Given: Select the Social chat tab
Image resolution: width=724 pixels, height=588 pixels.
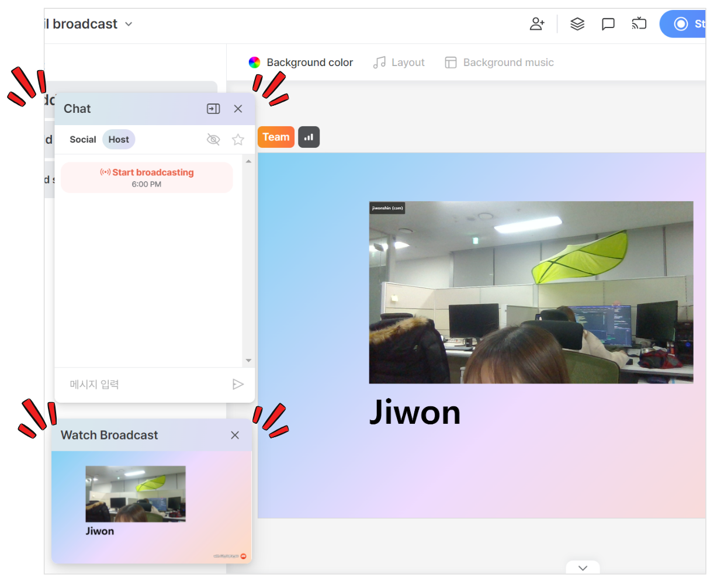Looking at the screenshot, I should tap(82, 139).
